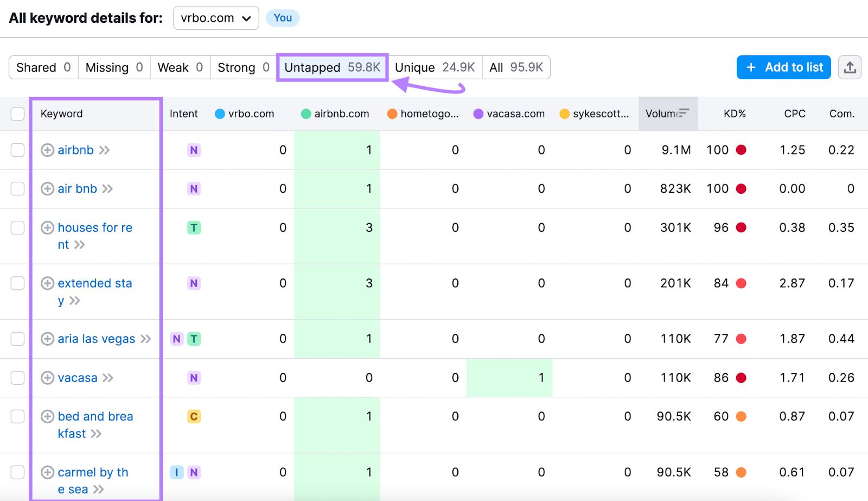Screen dimensions: 868x501
Task: Click the Add to list button
Action: 783,67
